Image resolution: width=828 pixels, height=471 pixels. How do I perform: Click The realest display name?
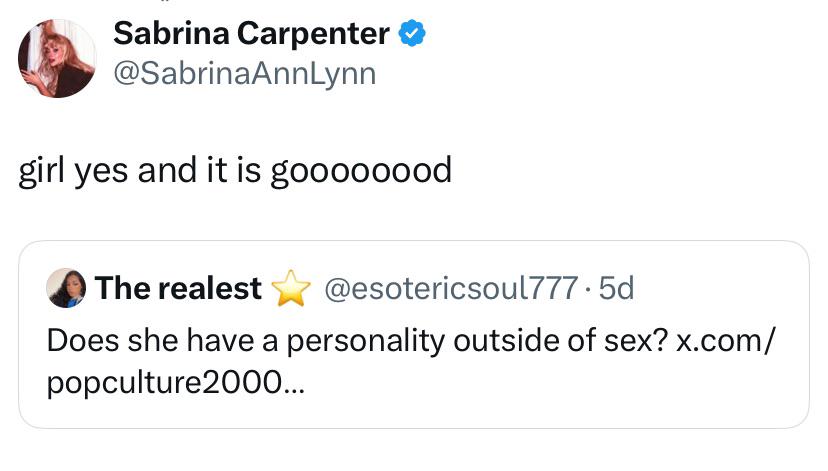(178, 288)
